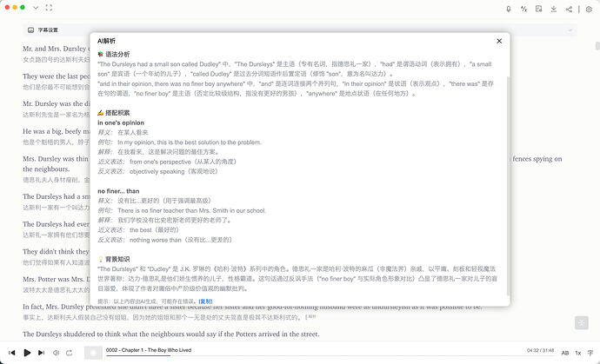Open settings via hexagon gear icon
Screen dimensions: 600x364
589,10
